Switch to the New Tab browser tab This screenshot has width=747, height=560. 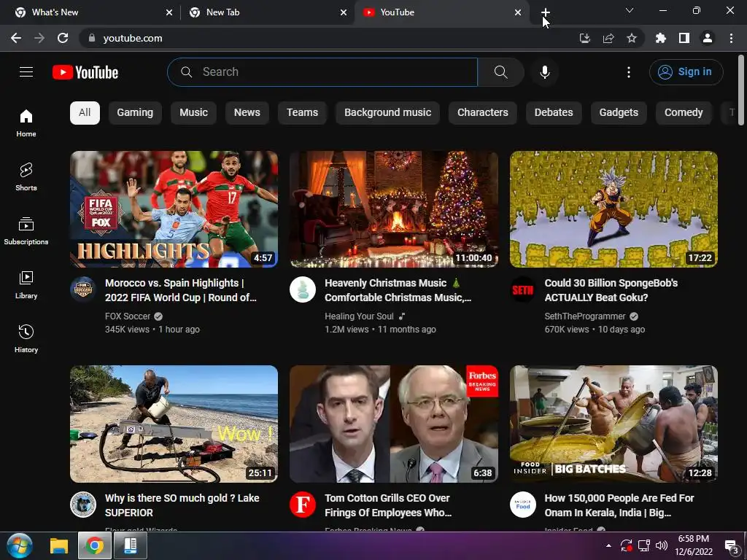click(x=268, y=12)
